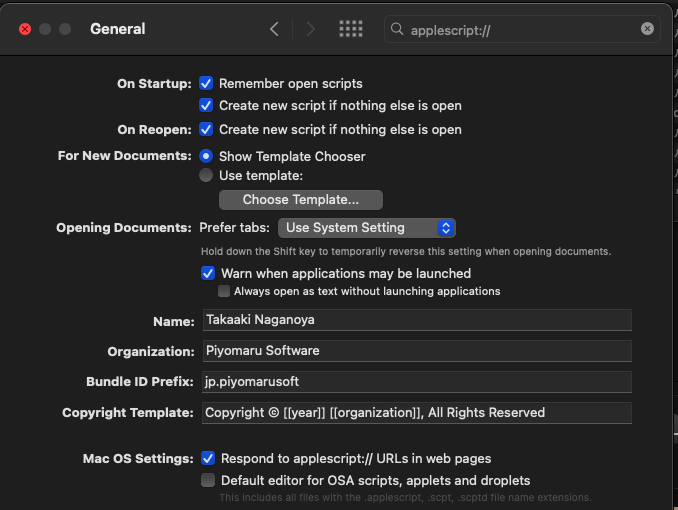Enable Always open as text without launching

tap(224, 291)
